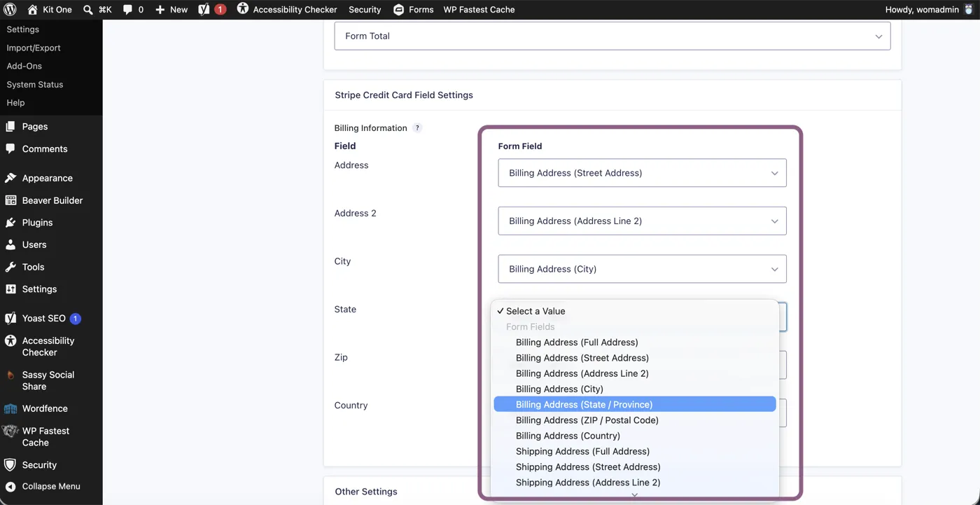980x505 pixels.
Task: Open the search magnifier icon
Action: point(87,10)
